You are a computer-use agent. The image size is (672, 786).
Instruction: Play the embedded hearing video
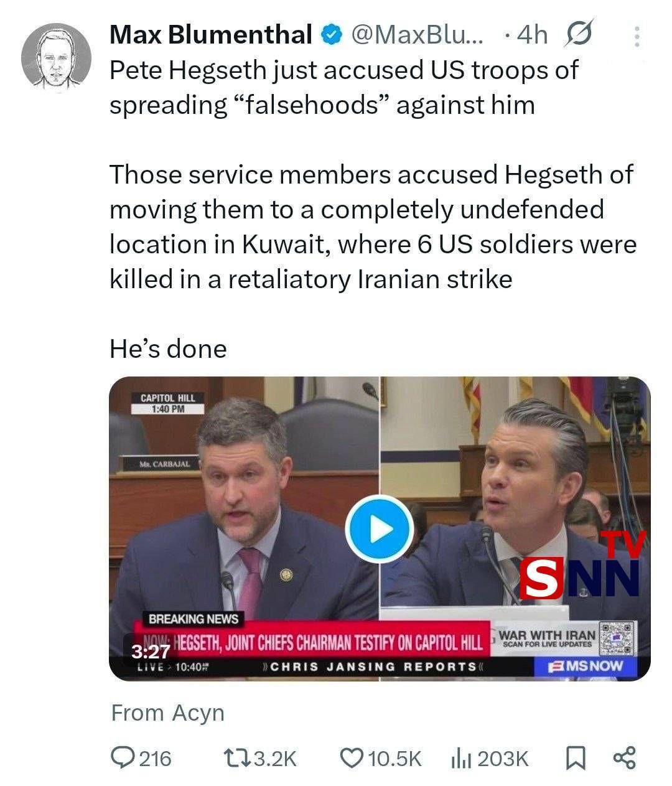380,530
